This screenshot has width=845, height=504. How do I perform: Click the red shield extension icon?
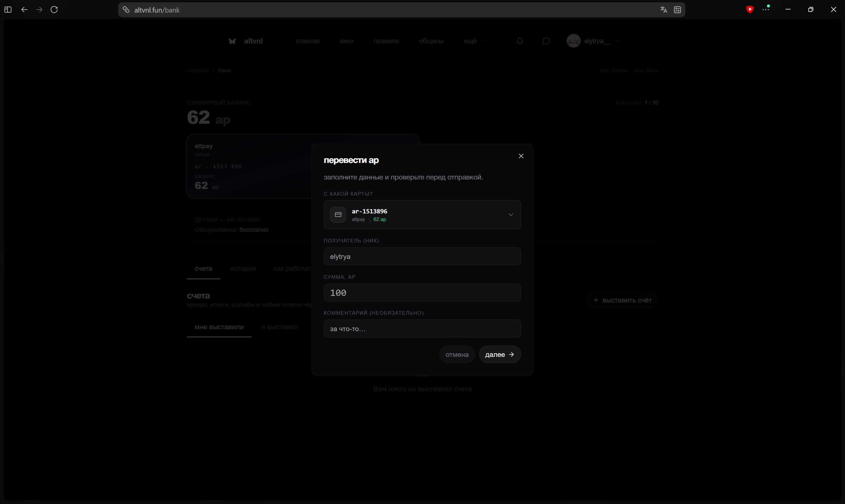point(750,10)
